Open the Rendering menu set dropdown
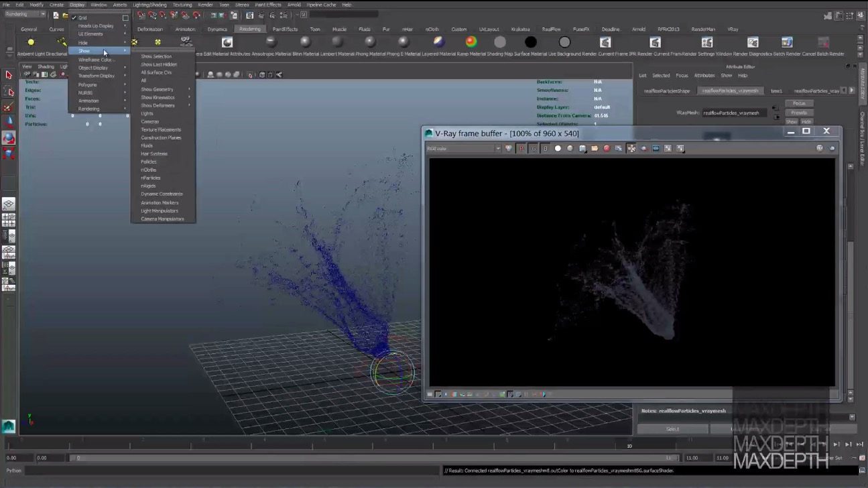This screenshot has width=868, height=488. (25, 14)
